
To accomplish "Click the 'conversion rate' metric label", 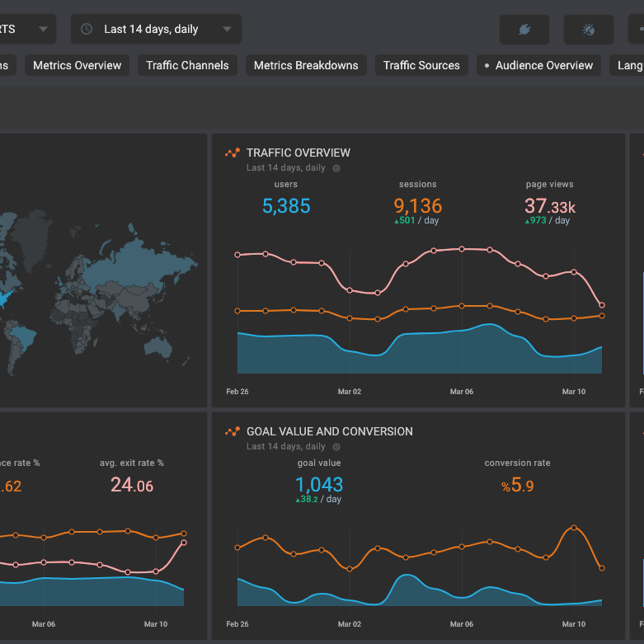I will pyautogui.click(x=517, y=463).
